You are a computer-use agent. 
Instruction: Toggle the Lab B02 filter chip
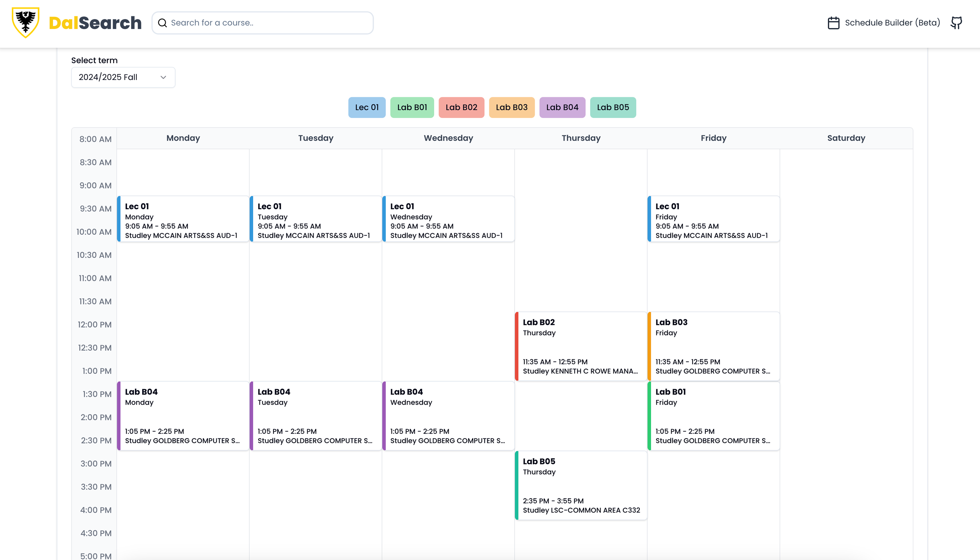pos(461,107)
